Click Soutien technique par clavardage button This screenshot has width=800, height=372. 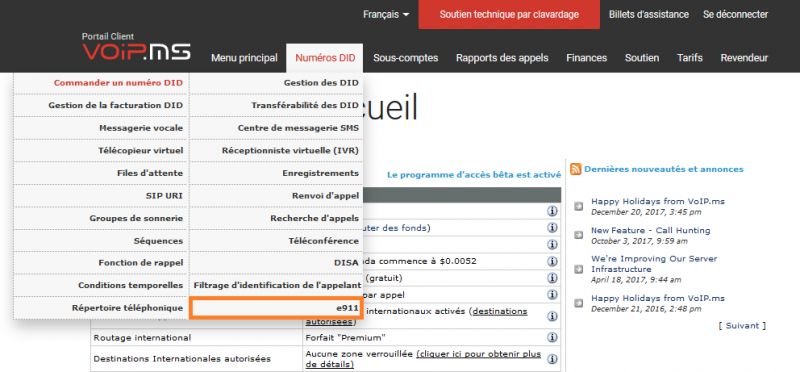coord(509,14)
